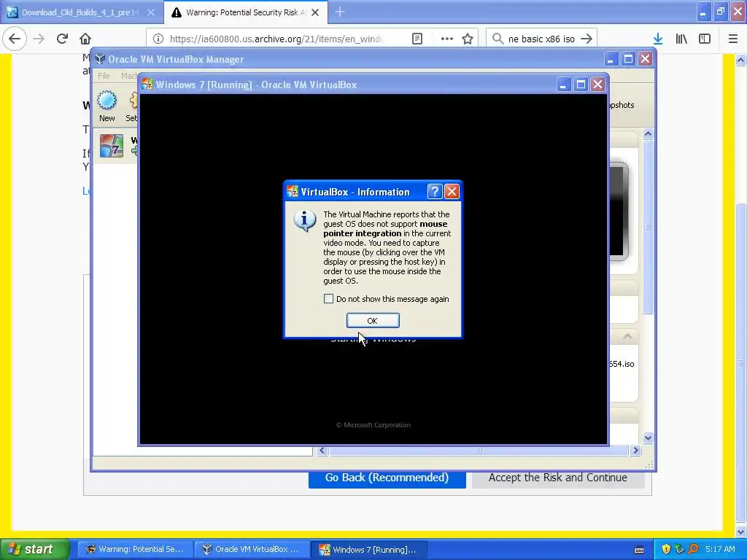Open the Firefox home page
The height and width of the screenshot is (560, 747).
point(85,39)
